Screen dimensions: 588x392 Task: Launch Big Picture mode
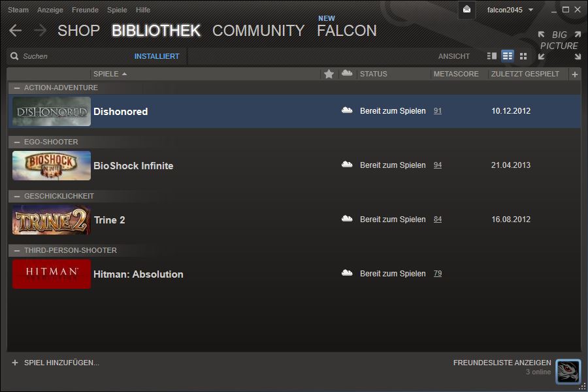[559, 45]
